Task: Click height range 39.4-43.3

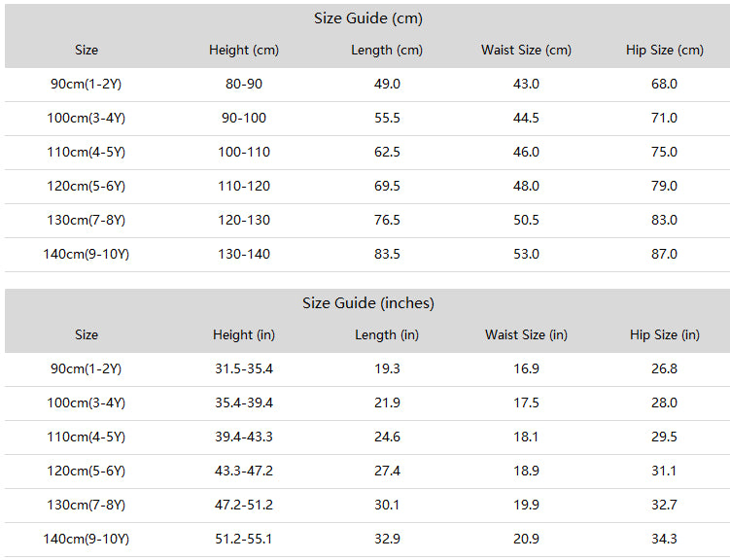Action: click(x=244, y=437)
